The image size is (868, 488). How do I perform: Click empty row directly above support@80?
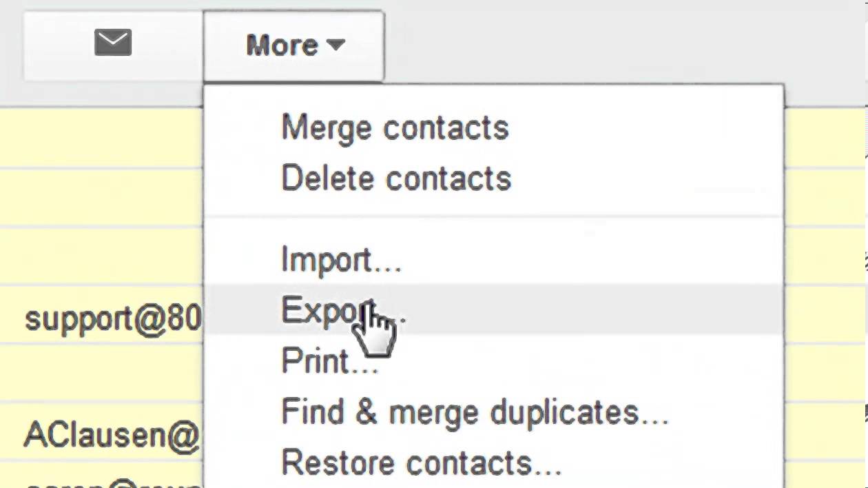point(103,256)
